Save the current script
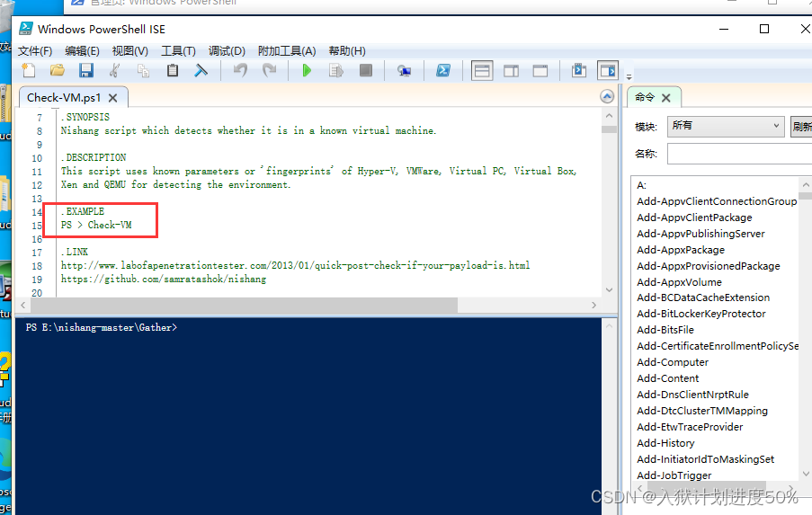This screenshot has width=812, height=515. (86, 70)
